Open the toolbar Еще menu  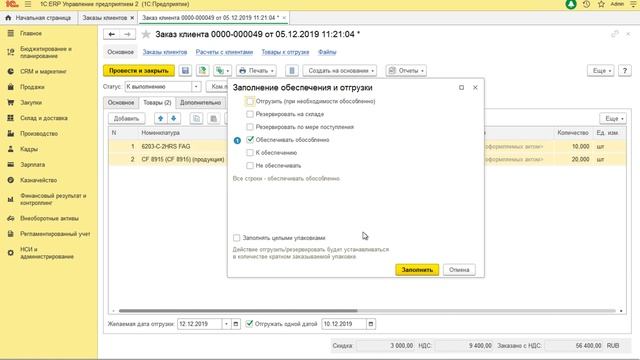click(601, 71)
